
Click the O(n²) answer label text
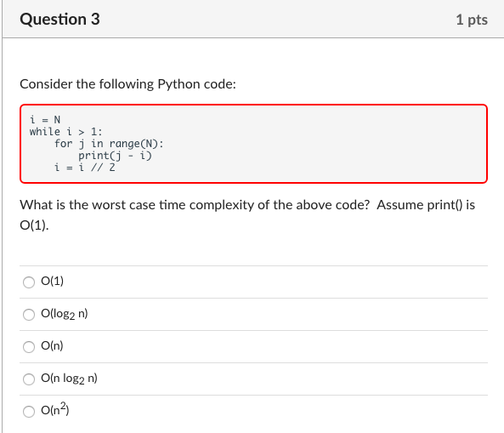coord(55,409)
